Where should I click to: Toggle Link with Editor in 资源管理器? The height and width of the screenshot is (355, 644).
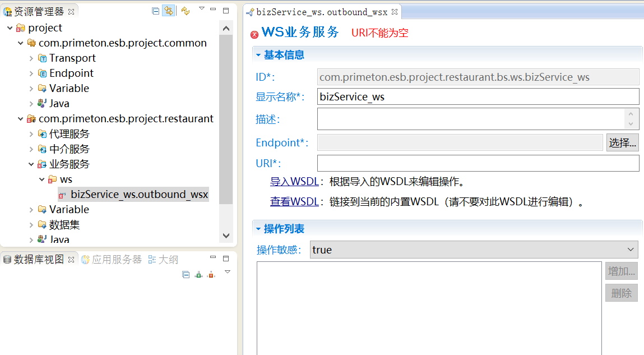[x=168, y=11]
